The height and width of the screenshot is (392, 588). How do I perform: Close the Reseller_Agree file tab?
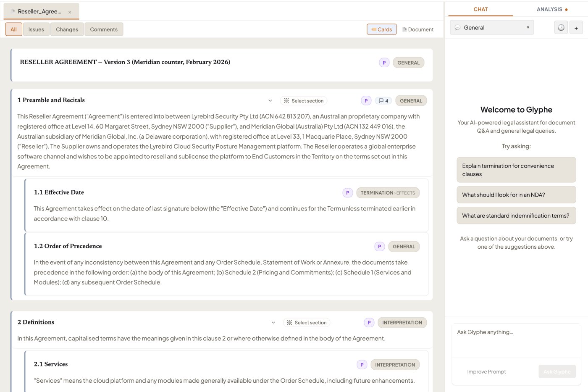pos(70,12)
